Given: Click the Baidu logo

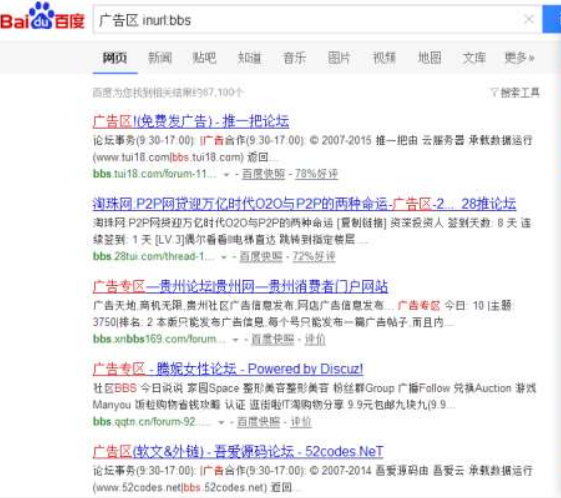Looking at the screenshot, I should tap(43, 17).
